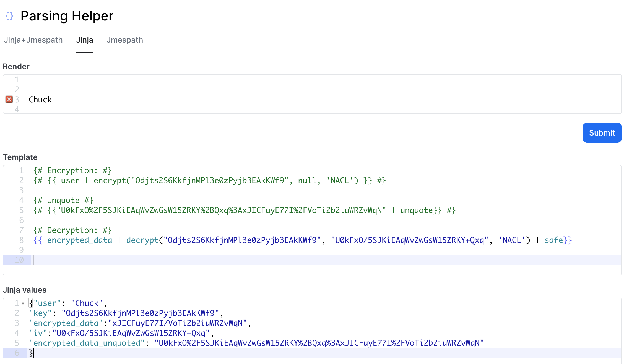Click the closing brace on Jinja values line 6
The image size is (624, 364).
click(x=31, y=353)
